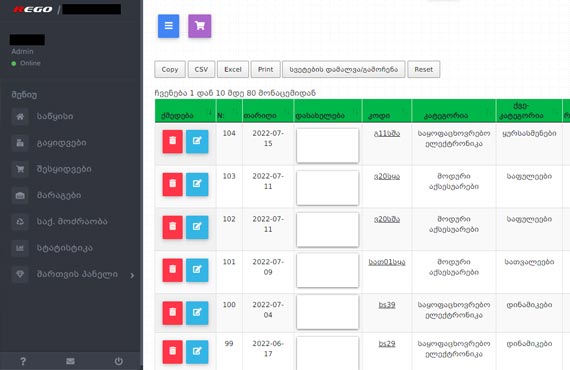Edit row 101 with blue edit button

[x=197, y=270]
